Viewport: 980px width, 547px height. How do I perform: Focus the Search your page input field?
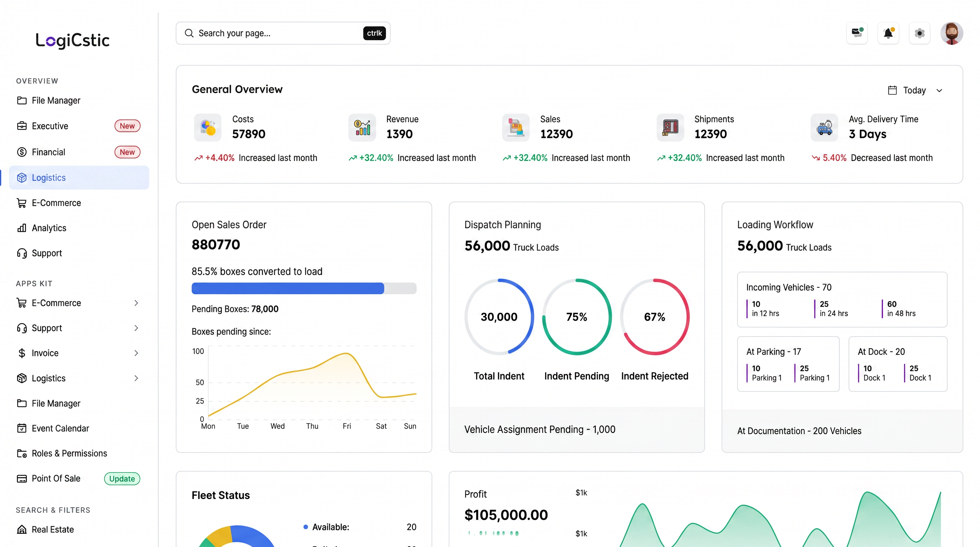(x=283, y=33)
